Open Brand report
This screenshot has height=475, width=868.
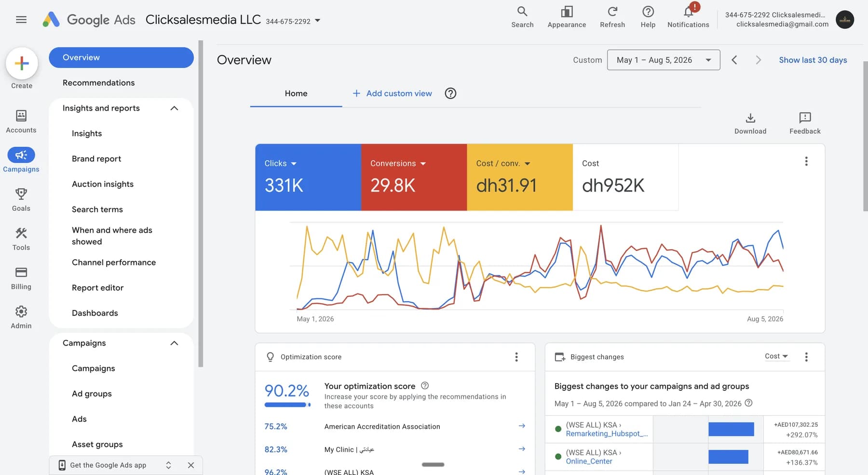96,159
